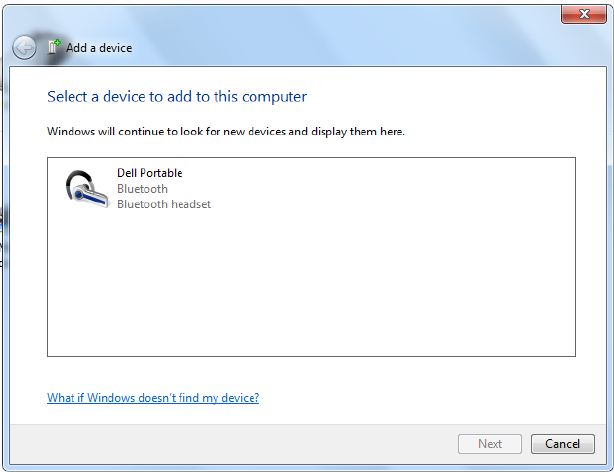Click the word computer in the heading
This screenshot has width=614, height=472.
pyautogui.click(x=279, y=97)
